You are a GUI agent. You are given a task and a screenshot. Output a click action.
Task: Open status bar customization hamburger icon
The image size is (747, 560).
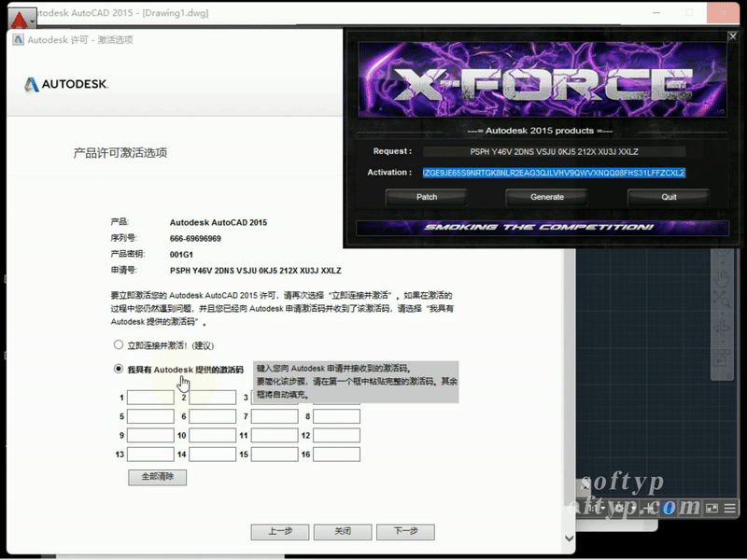pyautogui.click(x=730, y=509)
